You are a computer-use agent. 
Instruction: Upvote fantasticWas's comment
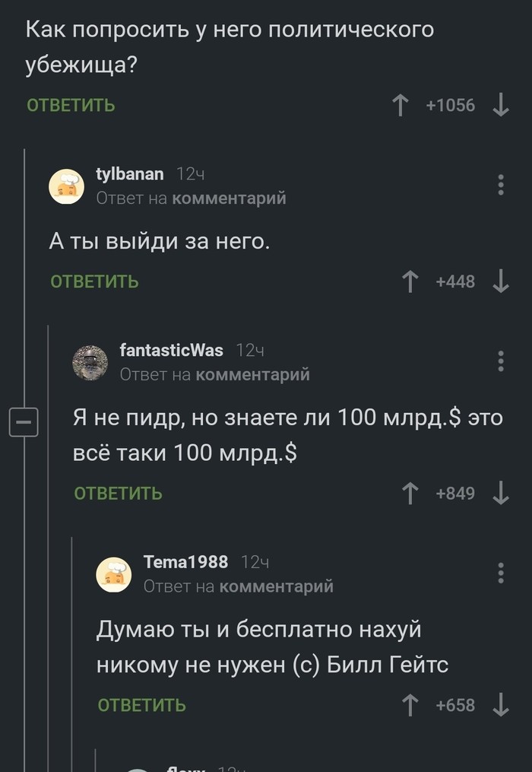(x=410, y=494)
